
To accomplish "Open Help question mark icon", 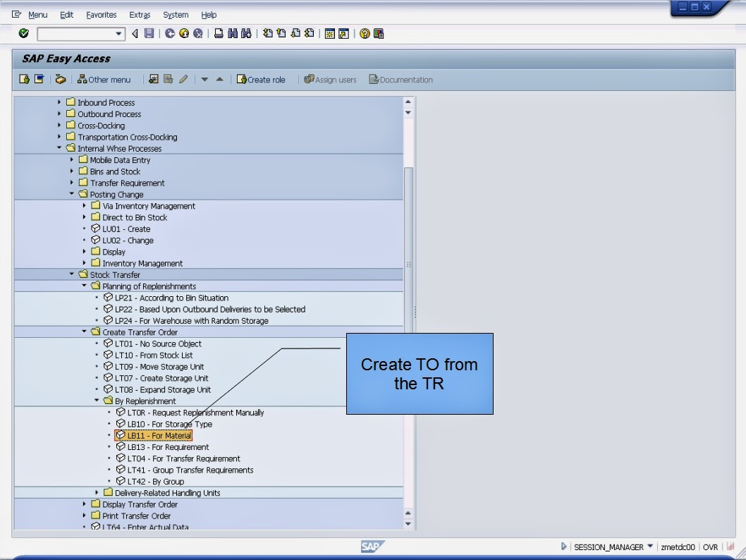I will tap(365, 33).
